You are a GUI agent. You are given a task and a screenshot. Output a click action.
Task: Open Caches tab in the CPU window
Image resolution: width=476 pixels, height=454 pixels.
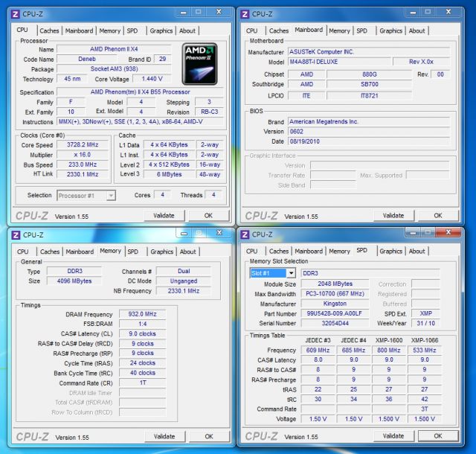pyautogui.click(x=49, y=31)
